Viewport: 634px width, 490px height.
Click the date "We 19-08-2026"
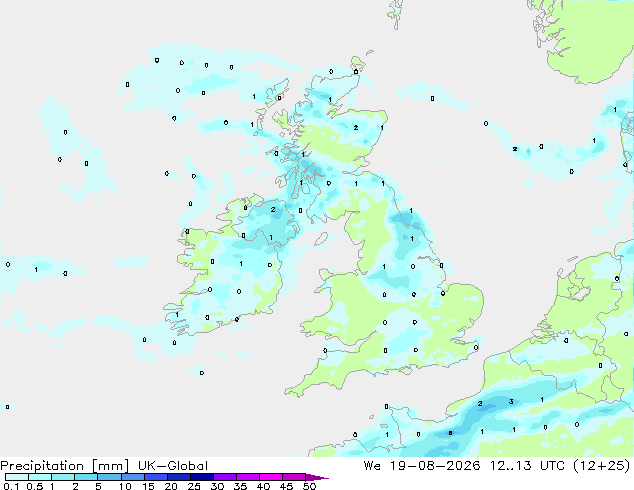[422, 466]
